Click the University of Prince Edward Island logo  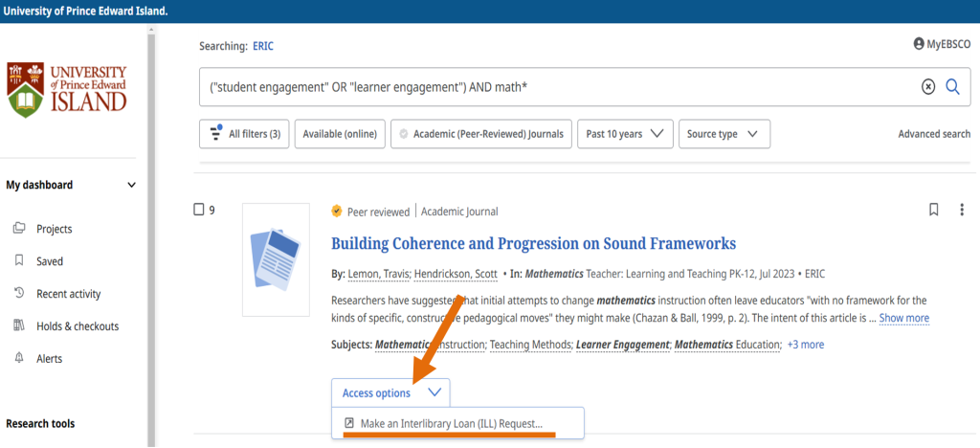coord(67,90)
